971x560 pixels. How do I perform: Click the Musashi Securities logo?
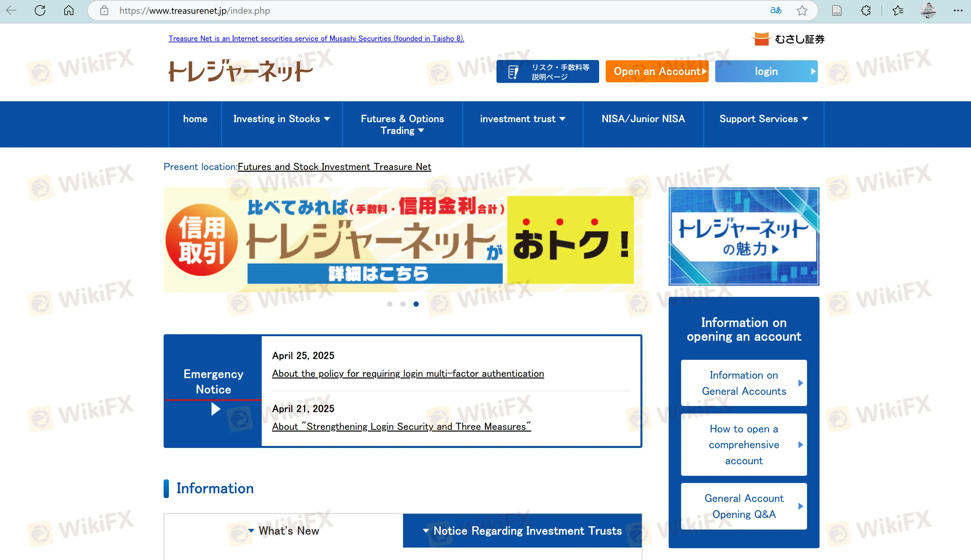(x=788, y=39)
